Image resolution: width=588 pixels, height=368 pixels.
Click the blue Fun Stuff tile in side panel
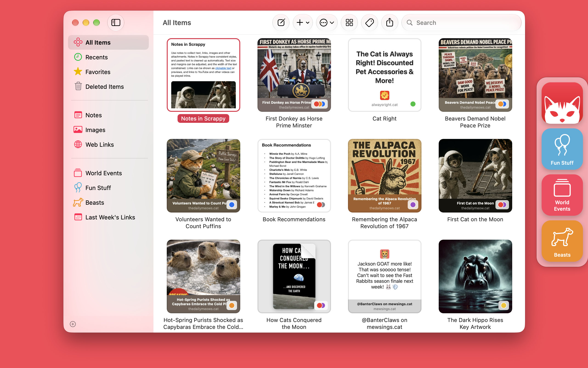point(562,149)
